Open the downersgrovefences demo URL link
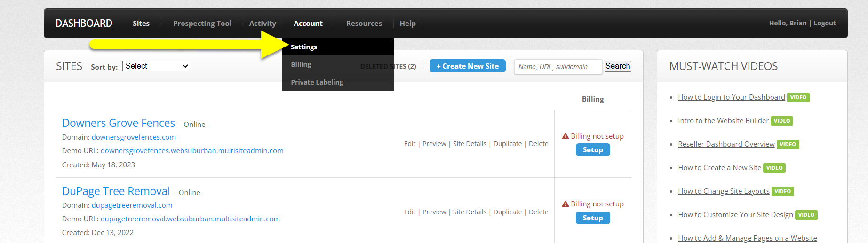 [x=192, y=151]
